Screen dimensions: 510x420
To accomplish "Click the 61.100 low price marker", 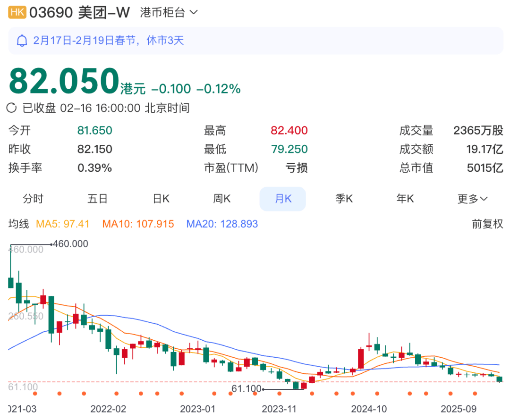I will pyautogui.click(x=246, y=388).
